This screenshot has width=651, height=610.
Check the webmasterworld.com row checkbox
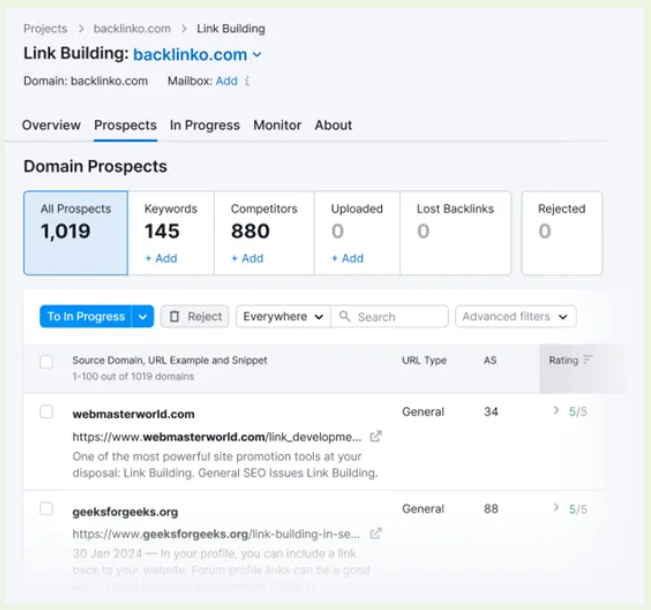[46, 412]
